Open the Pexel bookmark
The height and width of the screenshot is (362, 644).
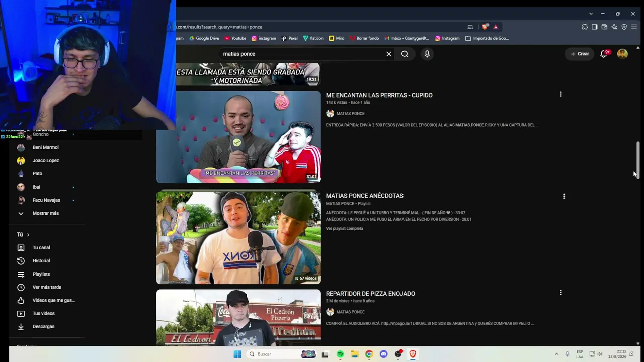(x=289, y=38)
